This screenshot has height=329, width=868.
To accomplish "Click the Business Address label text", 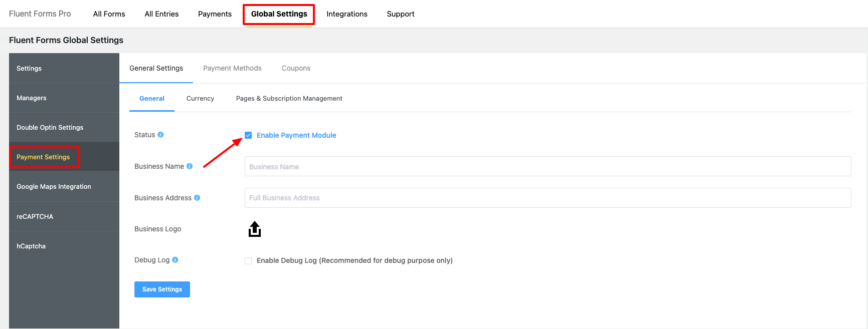I will click(163, 198).
